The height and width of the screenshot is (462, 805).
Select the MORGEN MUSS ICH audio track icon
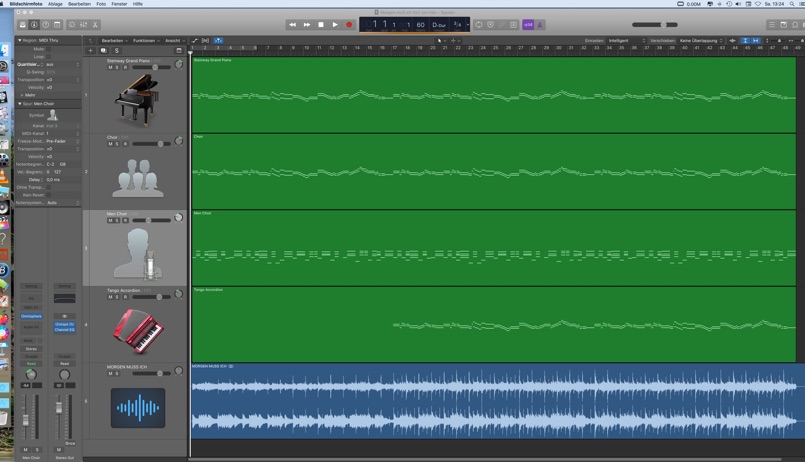point(138,408)
